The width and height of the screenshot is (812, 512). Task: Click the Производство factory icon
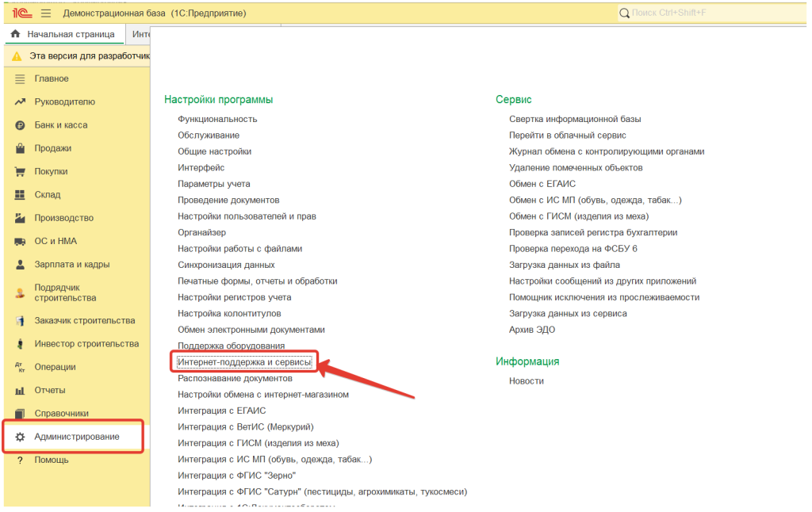(21, 218)
